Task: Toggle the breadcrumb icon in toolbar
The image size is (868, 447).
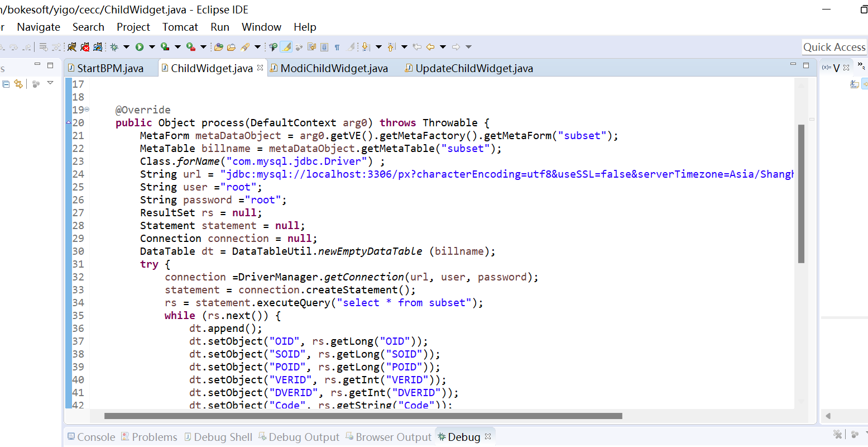Action: click(x=273, y=47)
